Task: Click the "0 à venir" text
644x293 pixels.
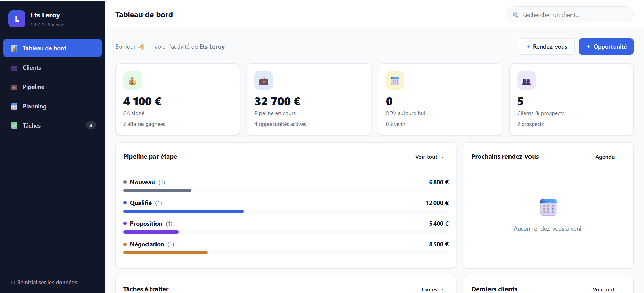Action: point(396,124)
